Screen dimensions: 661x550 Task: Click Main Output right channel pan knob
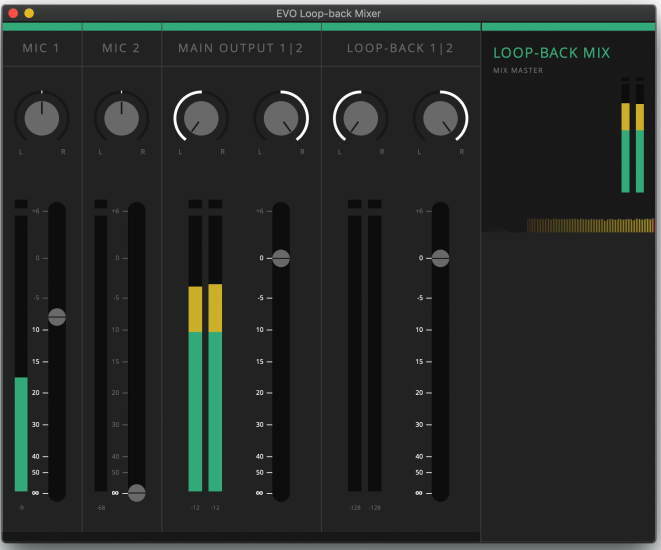pyautogui.click(x=281, y=119)
